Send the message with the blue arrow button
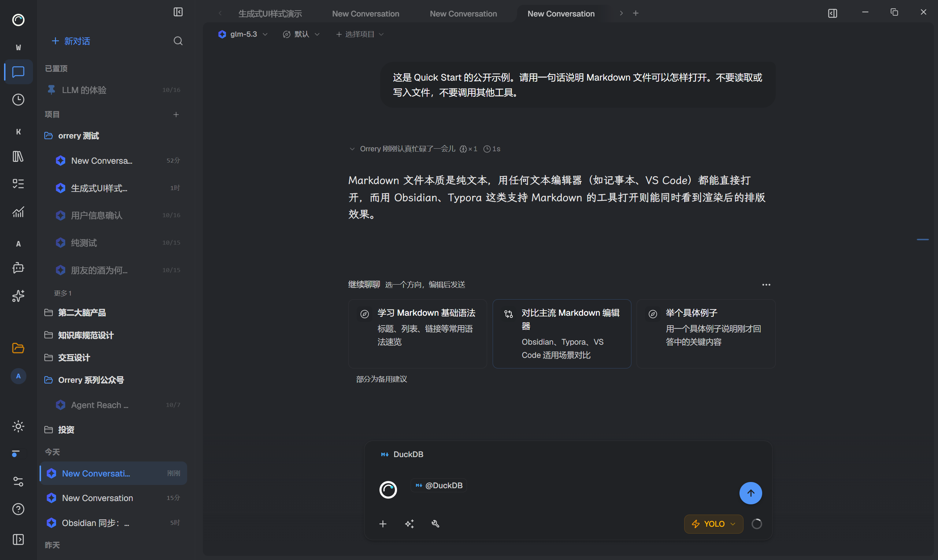Image resolution: width=938 pixels, height=560 pixels. 751,493
